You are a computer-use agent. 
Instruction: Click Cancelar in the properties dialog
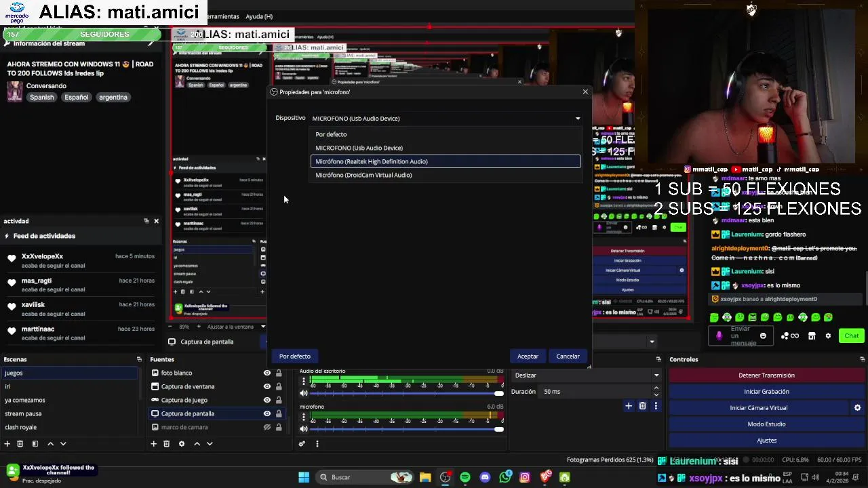(x=568, y=357)
